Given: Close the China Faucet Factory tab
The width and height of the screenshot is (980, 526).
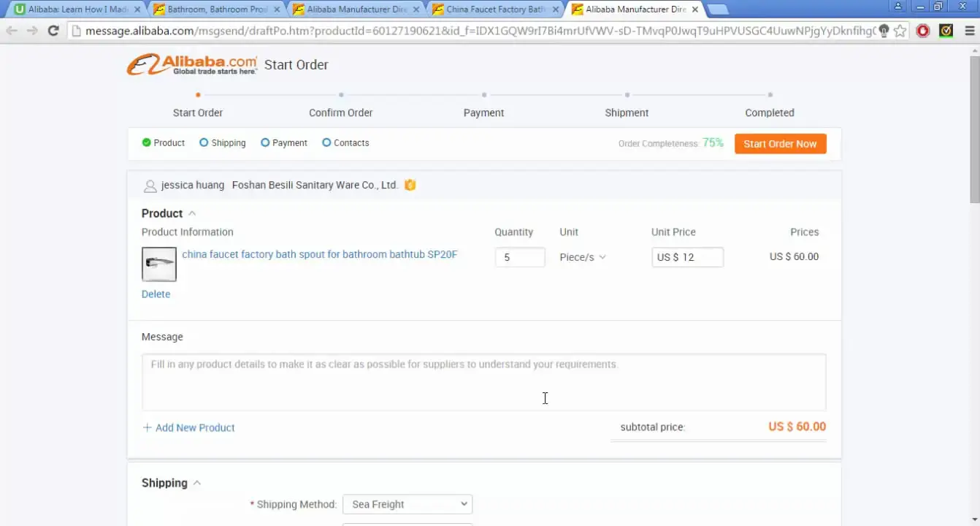Looking at the screenshot, I should 556,9.
